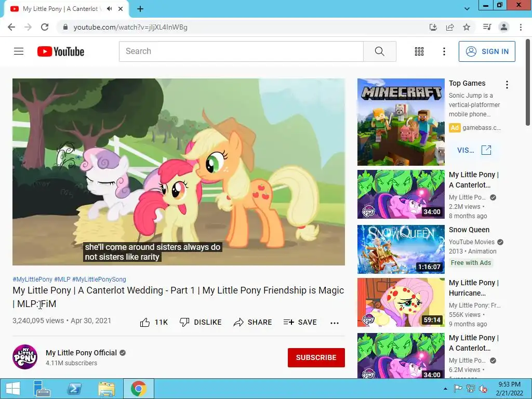Click the site lock icon
Screen dimensions: 532x399
pos(65,27)
